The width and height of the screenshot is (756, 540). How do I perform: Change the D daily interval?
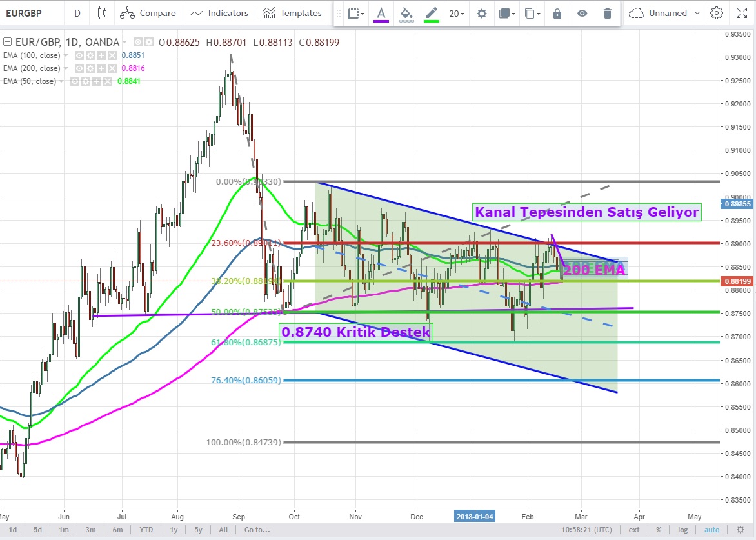pyautogui.click(x=77, y=13)
